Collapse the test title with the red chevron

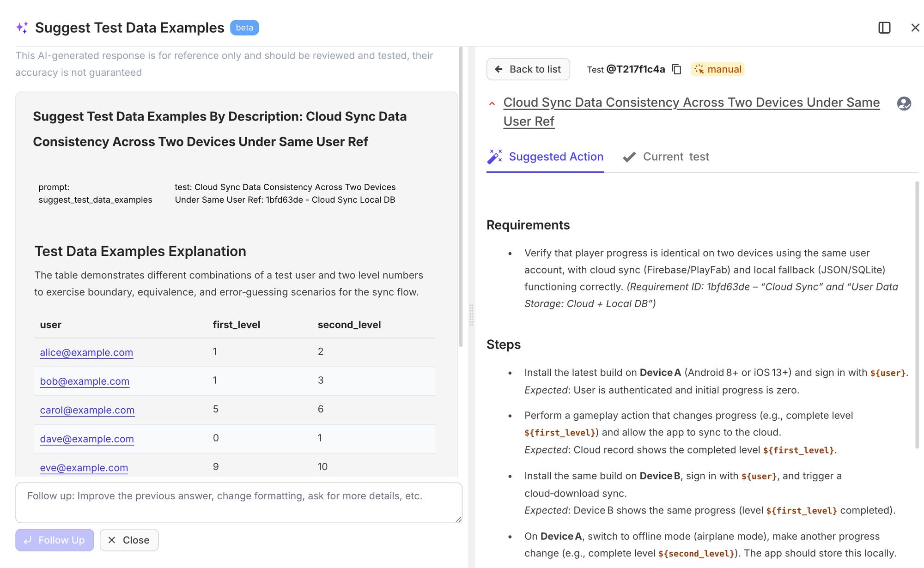(492, 103)
